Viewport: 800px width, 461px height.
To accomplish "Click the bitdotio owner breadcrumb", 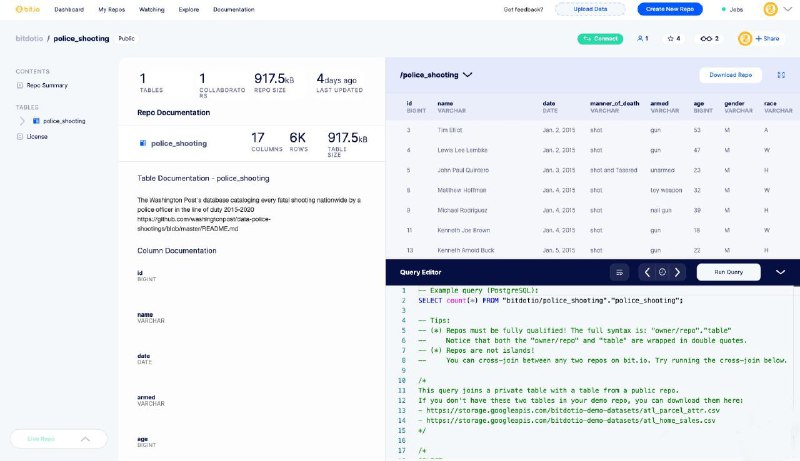I will 29,38.
